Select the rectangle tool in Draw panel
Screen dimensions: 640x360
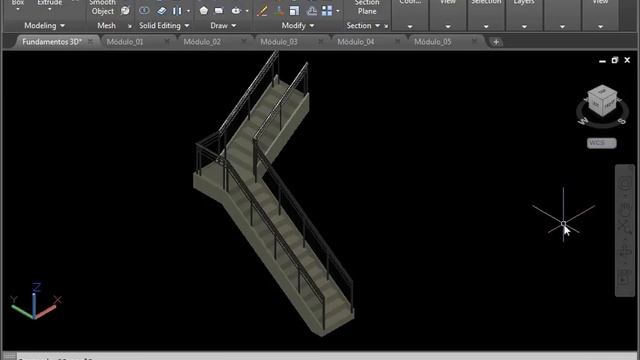(x=219, y=11)
